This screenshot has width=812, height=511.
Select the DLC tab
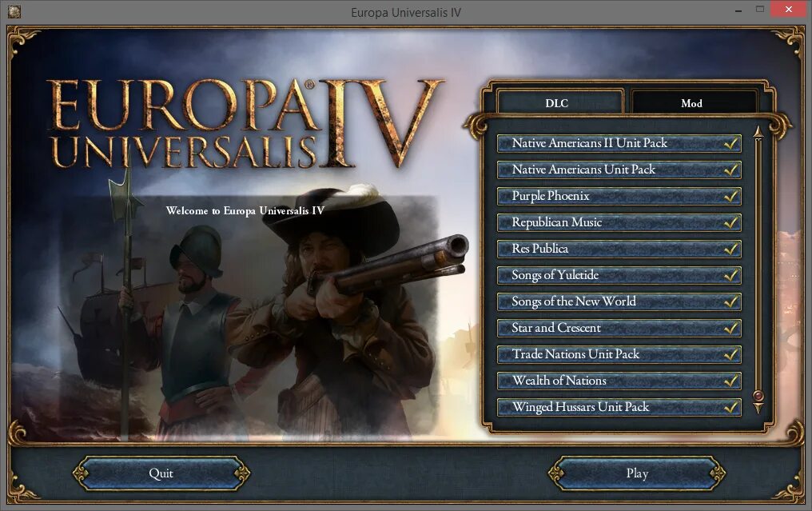(557, 102)
